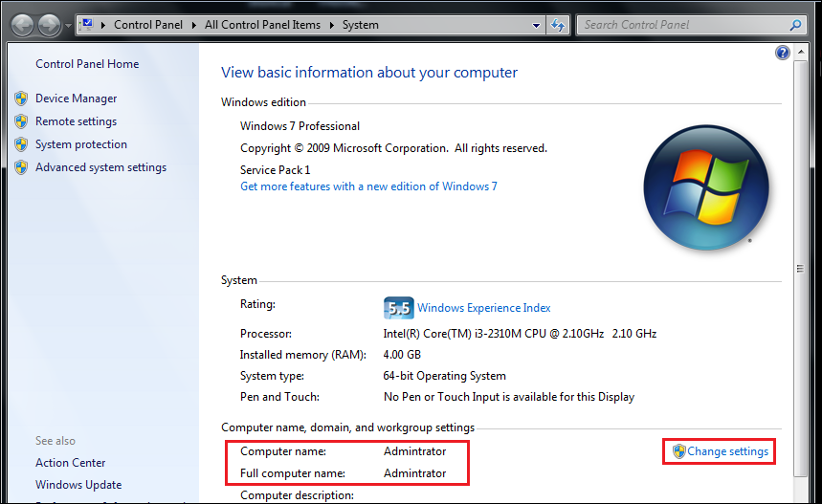Click the Back navigation arrow button

[23, 25]
